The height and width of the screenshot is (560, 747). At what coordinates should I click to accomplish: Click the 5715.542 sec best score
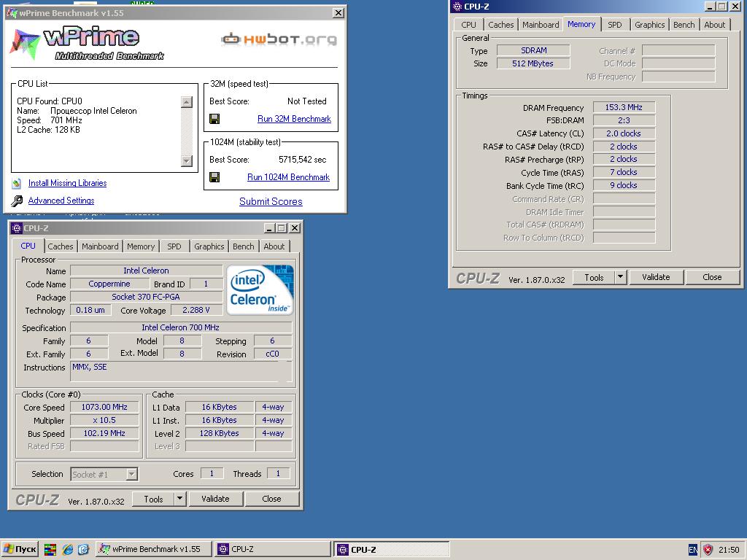(x=303, y=160)
